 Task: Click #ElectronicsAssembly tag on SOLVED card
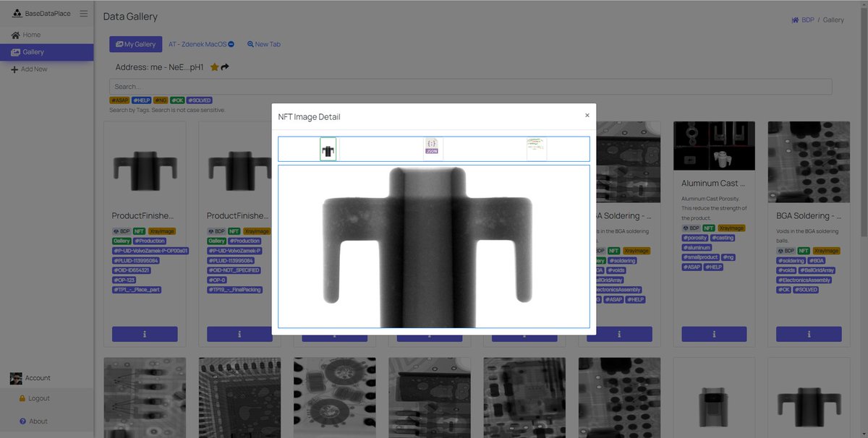[x=804, y=280]
